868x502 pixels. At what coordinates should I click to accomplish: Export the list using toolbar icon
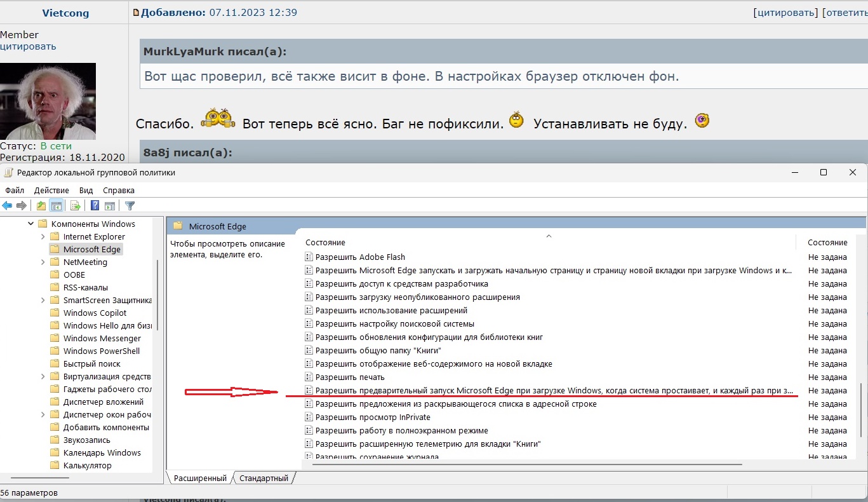click(x=76, y=205)
